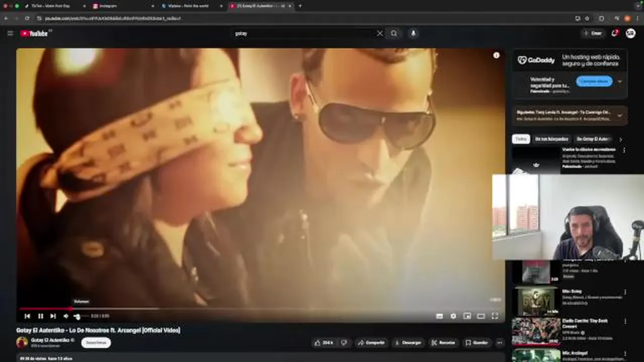The height and width of the screenshot is (362, 644).
Task: Select the De Gotay El Autentiko chip
Action: pos(593,139)
